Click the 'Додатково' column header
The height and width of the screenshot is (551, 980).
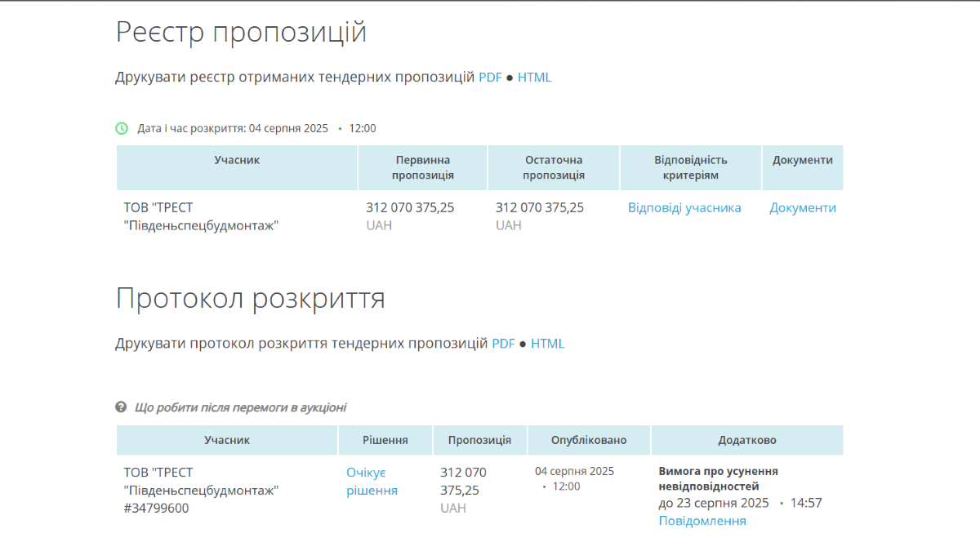[746, 440]
